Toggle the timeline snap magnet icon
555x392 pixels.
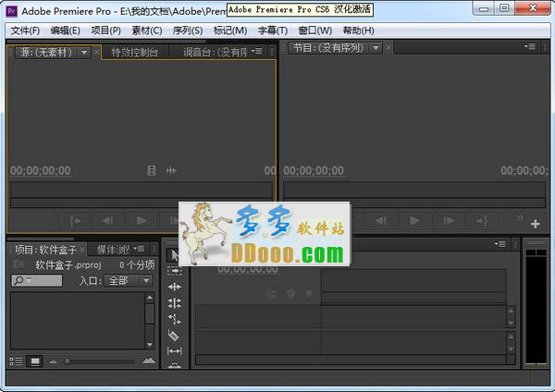(271, 294)
